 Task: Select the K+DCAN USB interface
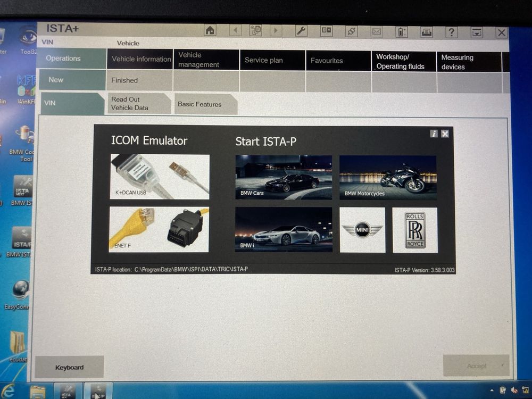(x=160, y=177)
